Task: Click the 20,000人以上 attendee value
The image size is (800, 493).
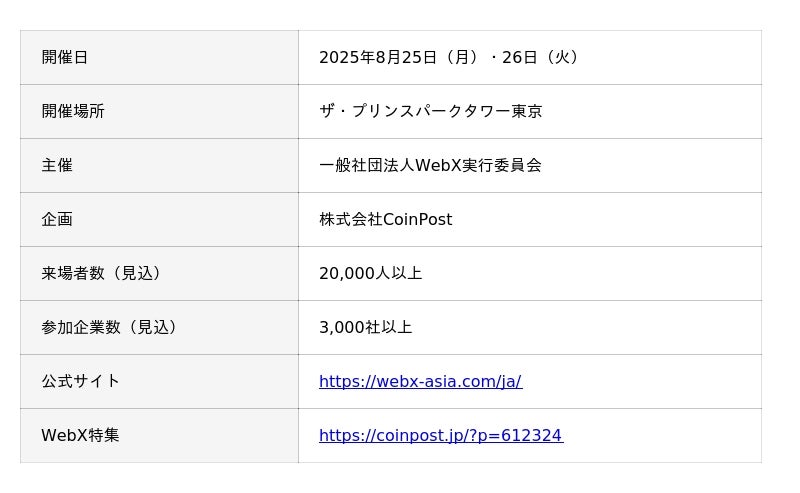Action: [370, 273]
